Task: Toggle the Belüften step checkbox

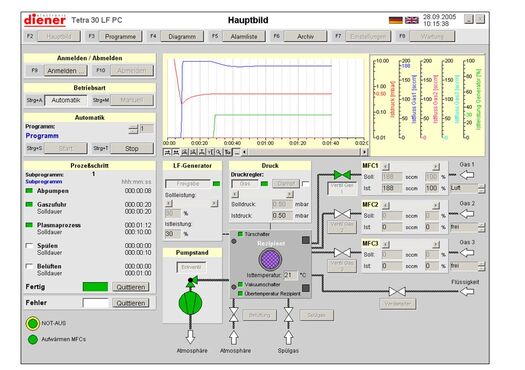Action: (29, 267)
